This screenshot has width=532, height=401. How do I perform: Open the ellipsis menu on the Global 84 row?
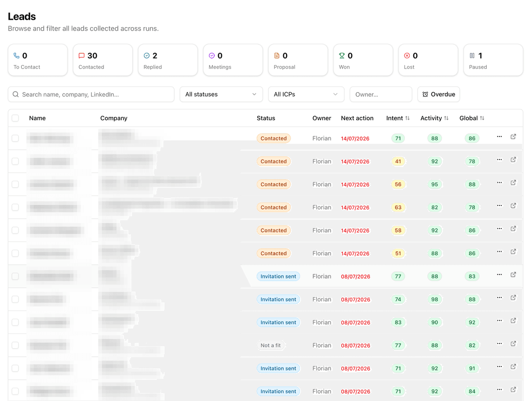pyautogui.click(x=499, y=390)
